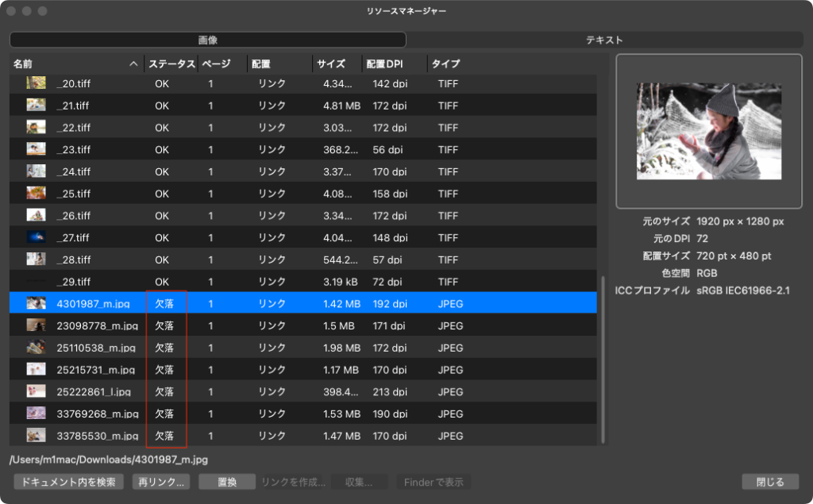Click thumbnail icon of 25222861_l.jpg
This screenshot has height=504, width=813.
point(36,391)
